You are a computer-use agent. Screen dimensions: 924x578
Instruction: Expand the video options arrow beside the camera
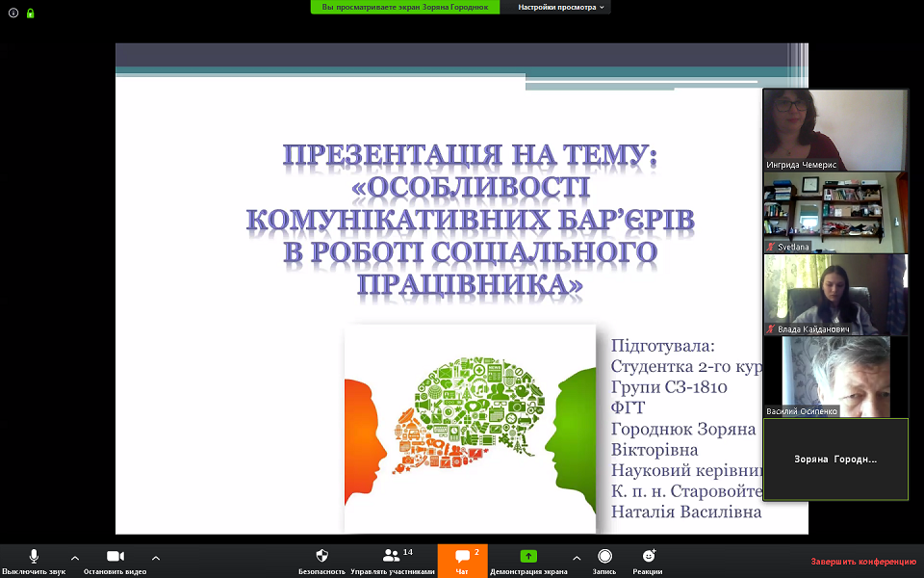[x=156, y=558]
